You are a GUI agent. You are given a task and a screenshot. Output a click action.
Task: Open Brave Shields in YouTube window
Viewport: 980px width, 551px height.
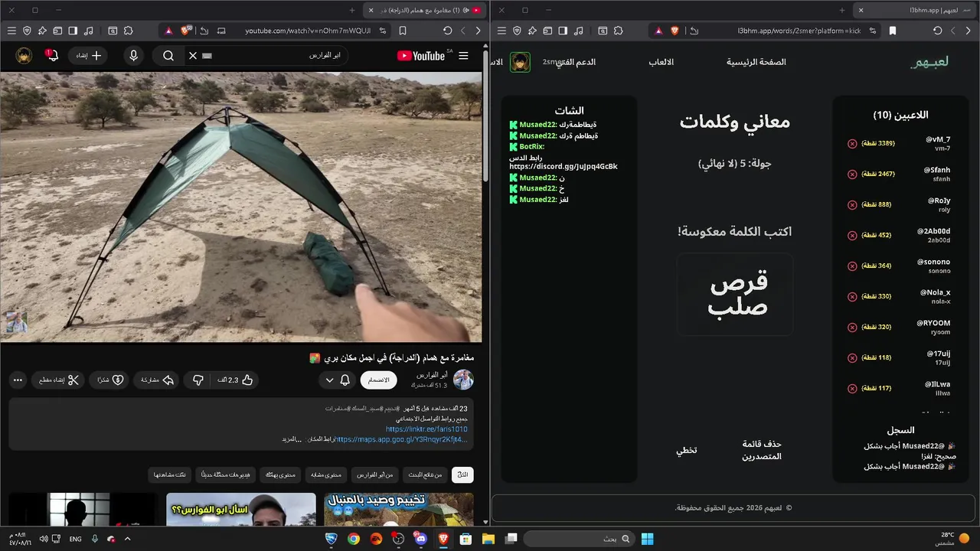pos(185,31)
